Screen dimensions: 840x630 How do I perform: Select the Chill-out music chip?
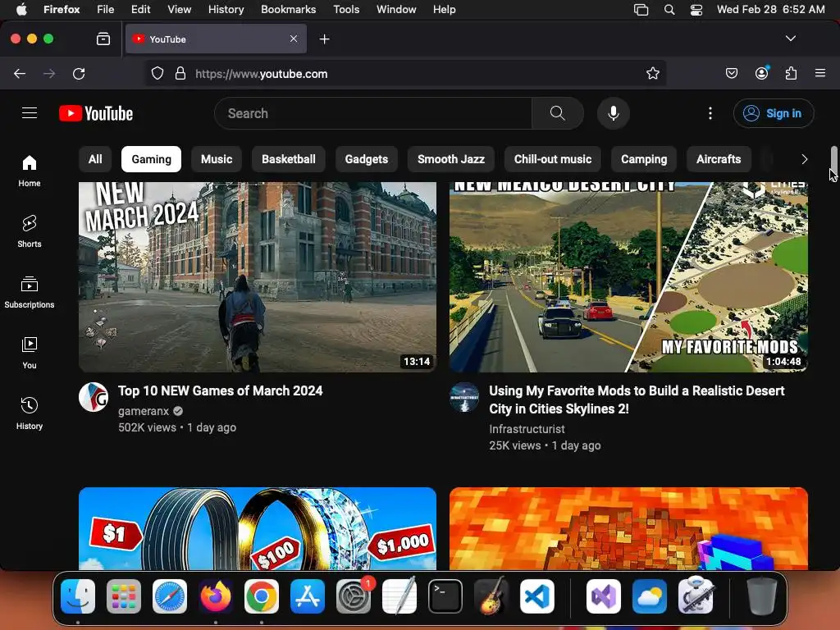[x=553, y=159]
